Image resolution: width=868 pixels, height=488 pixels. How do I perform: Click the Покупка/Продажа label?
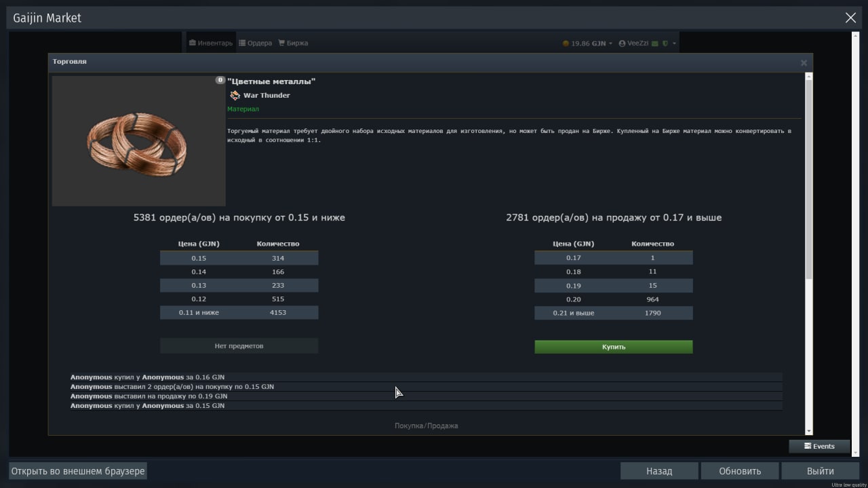pos(427,426)
